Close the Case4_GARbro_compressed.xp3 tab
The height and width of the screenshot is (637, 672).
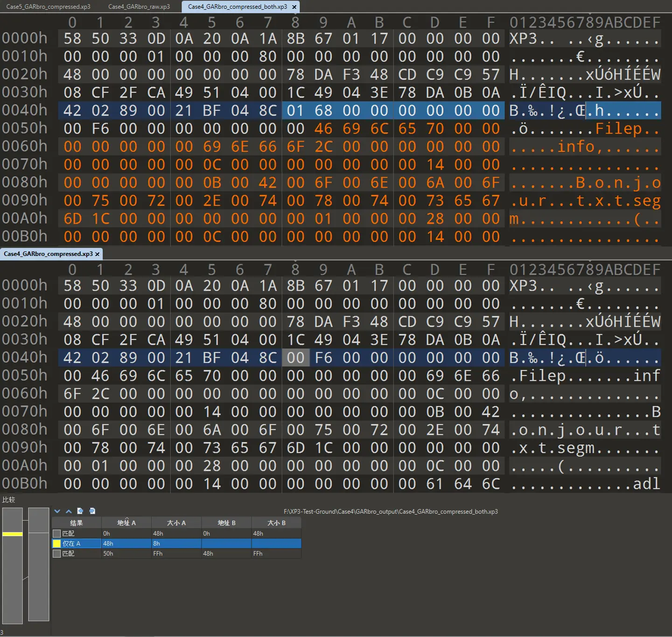click(x=98, y=254)
